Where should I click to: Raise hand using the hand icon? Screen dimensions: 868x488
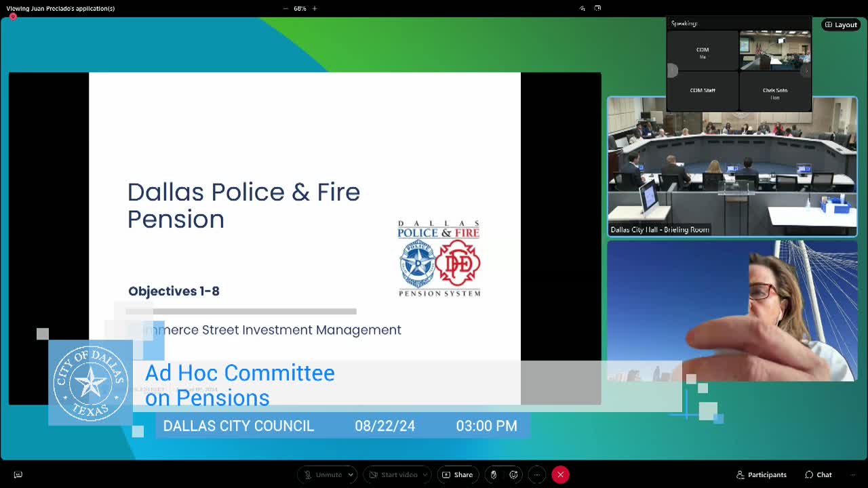click(494, 474)
